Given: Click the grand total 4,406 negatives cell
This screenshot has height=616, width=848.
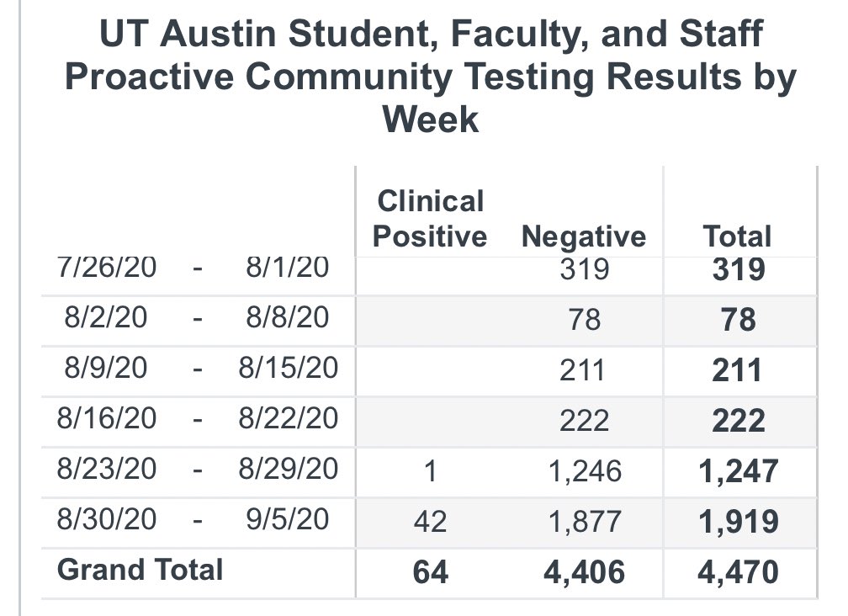Looking at the screenshot, I should point(584,572).
